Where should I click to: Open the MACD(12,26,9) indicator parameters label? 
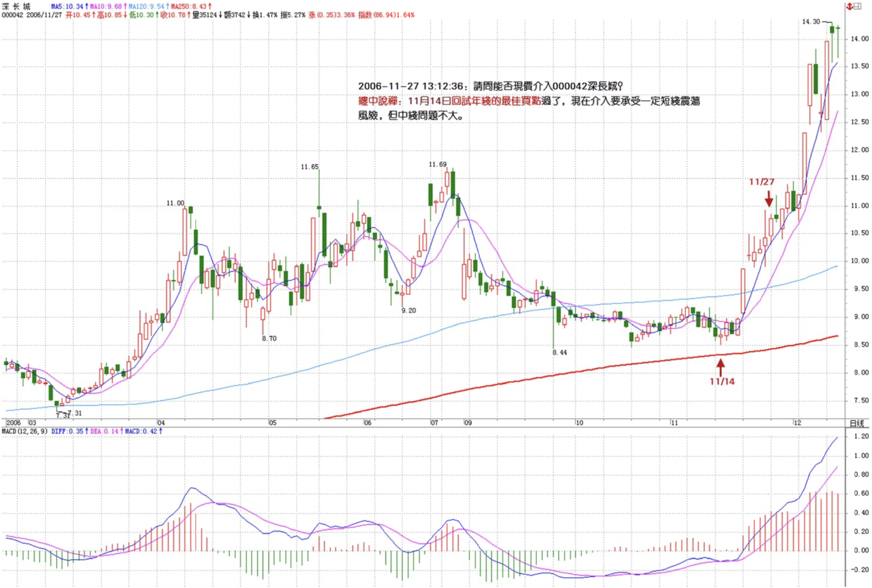click(25, 431)
